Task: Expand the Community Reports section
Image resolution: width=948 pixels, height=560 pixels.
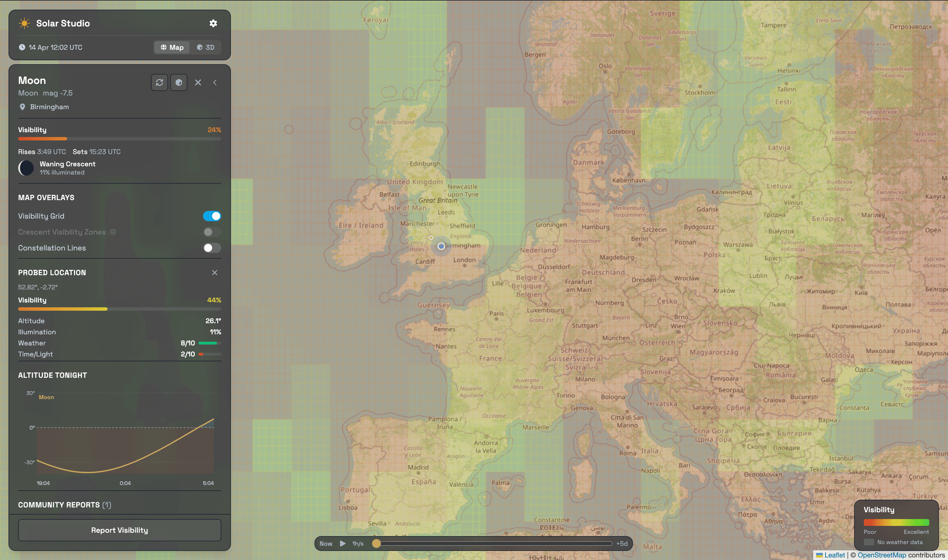Action: coord(65,505)
